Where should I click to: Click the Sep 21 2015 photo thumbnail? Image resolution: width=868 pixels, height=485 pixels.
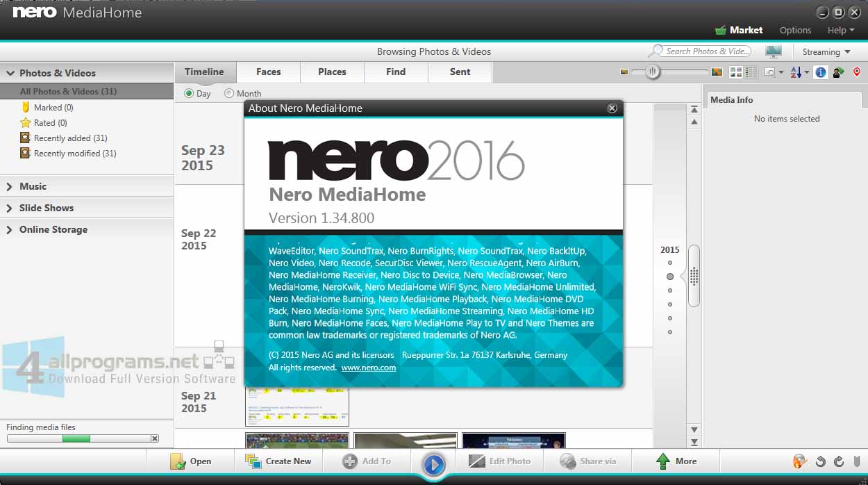point(297,406)
